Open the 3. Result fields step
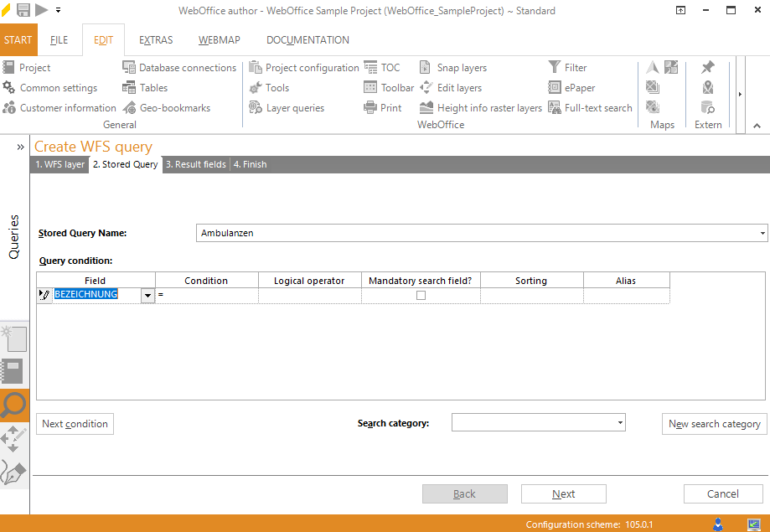 [195, 164]
